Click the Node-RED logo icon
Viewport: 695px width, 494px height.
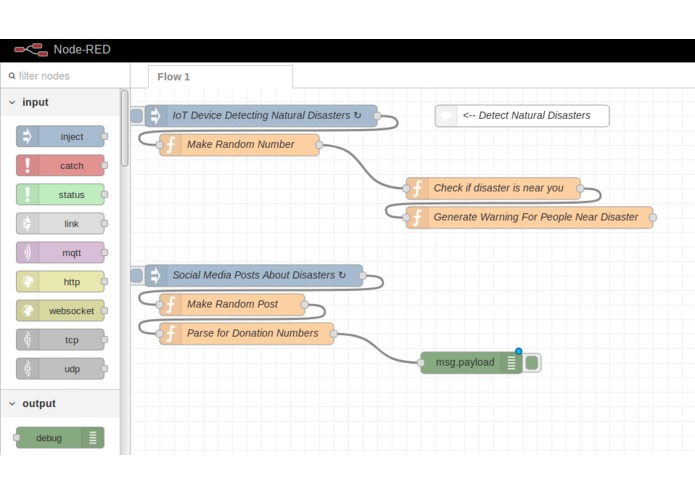[31, 50]
